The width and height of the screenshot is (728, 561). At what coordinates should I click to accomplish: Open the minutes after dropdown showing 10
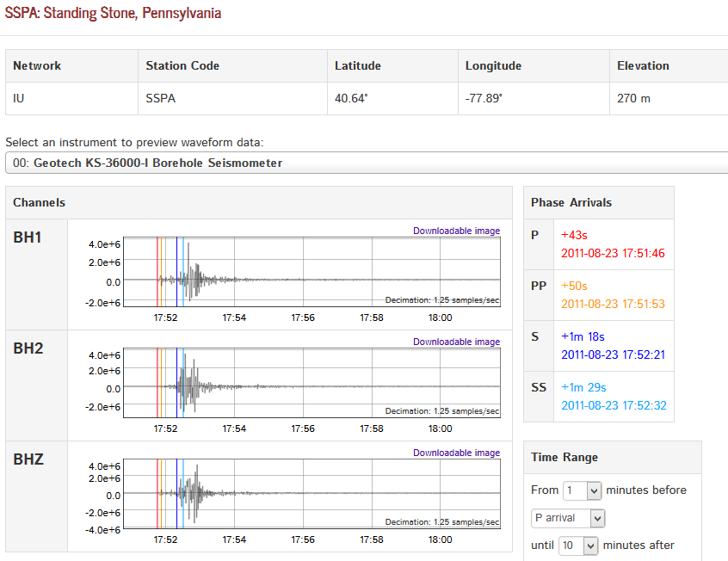[x=578, y=546]
